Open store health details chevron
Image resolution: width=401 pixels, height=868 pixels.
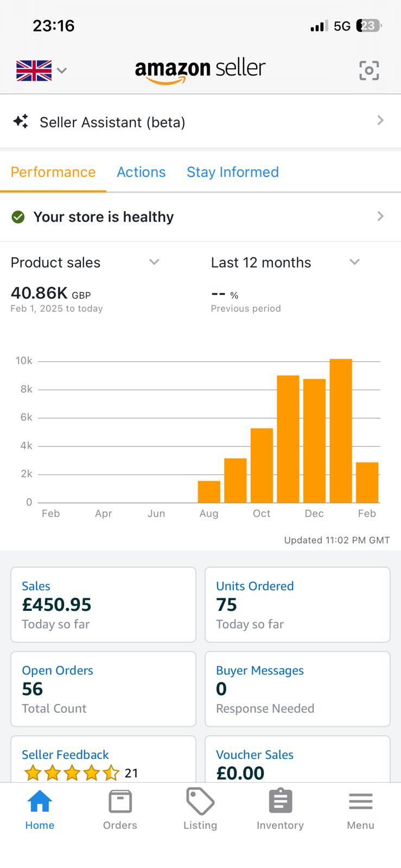pos(380,216)
